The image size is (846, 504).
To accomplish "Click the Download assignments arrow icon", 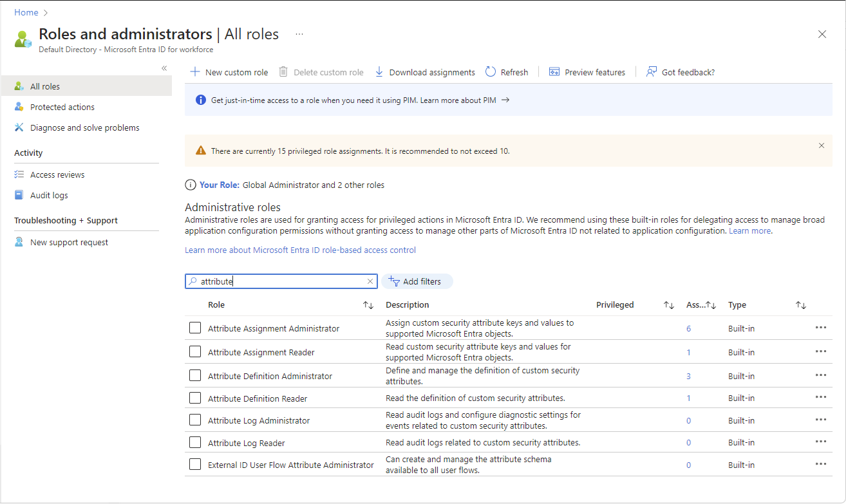I will tap(379, 72).
